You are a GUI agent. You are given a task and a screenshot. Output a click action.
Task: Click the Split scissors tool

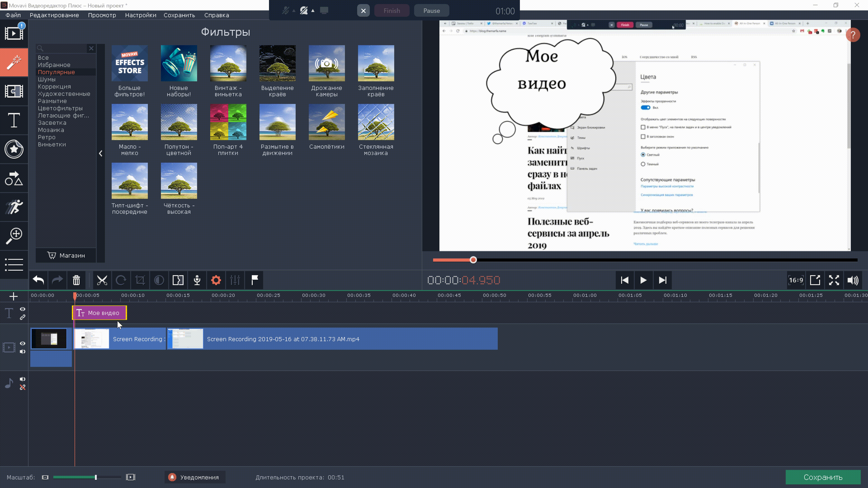[102, 280]
